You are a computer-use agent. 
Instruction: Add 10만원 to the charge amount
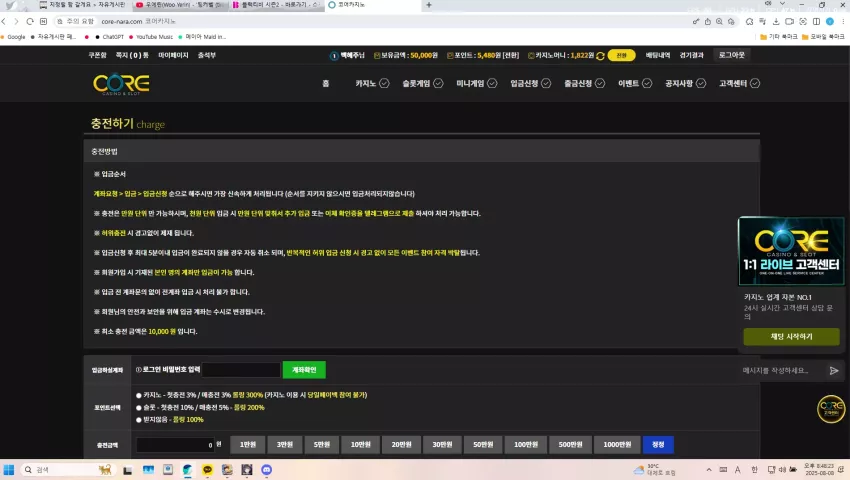click(360, 445)
